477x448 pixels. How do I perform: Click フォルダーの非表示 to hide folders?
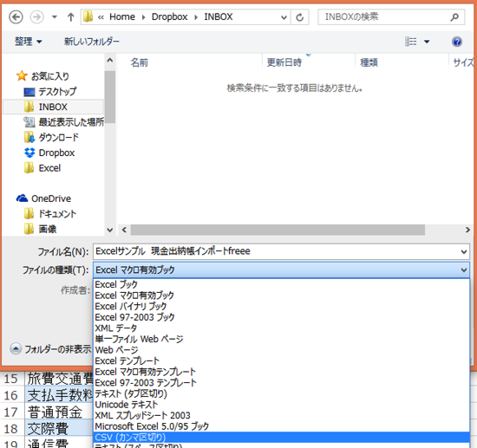click(50, 349)
